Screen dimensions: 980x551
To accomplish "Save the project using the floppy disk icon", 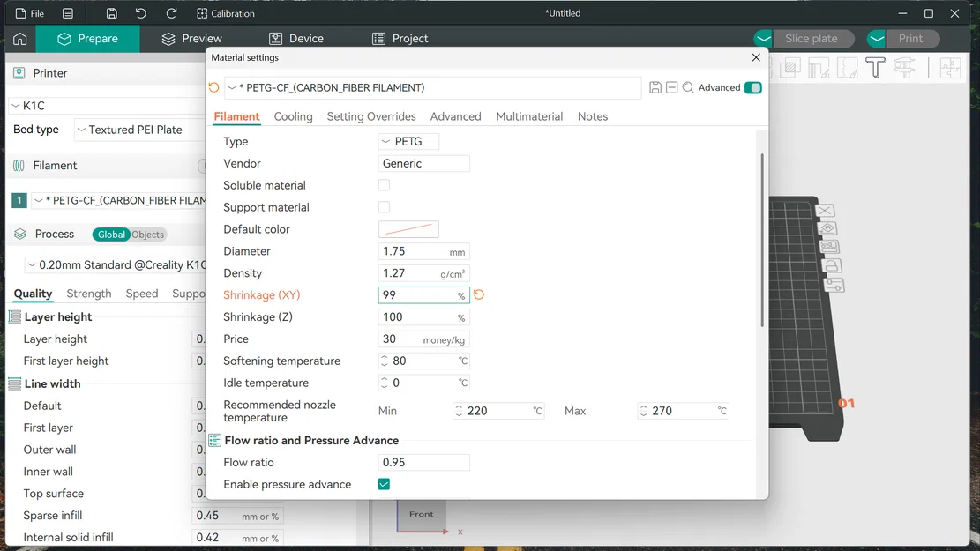I will tap(111, 13).
